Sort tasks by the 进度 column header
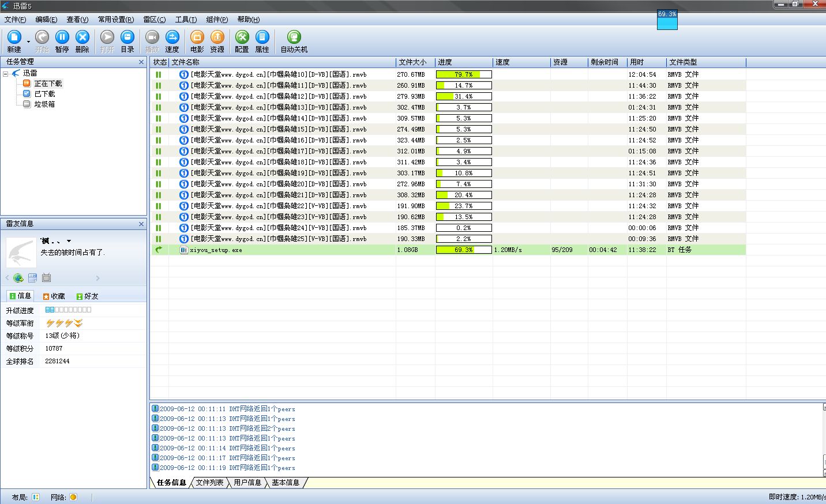Viewport: 826px width, 504px height. (x=464, y=62)
